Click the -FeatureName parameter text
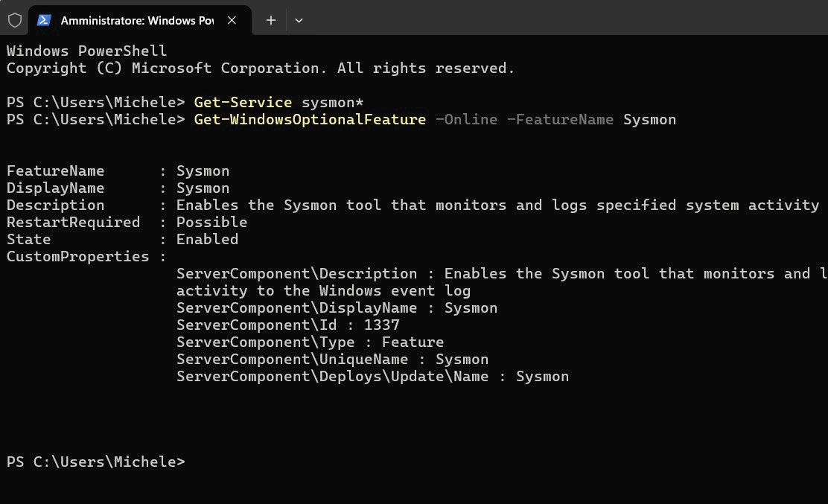 [560, 119]
